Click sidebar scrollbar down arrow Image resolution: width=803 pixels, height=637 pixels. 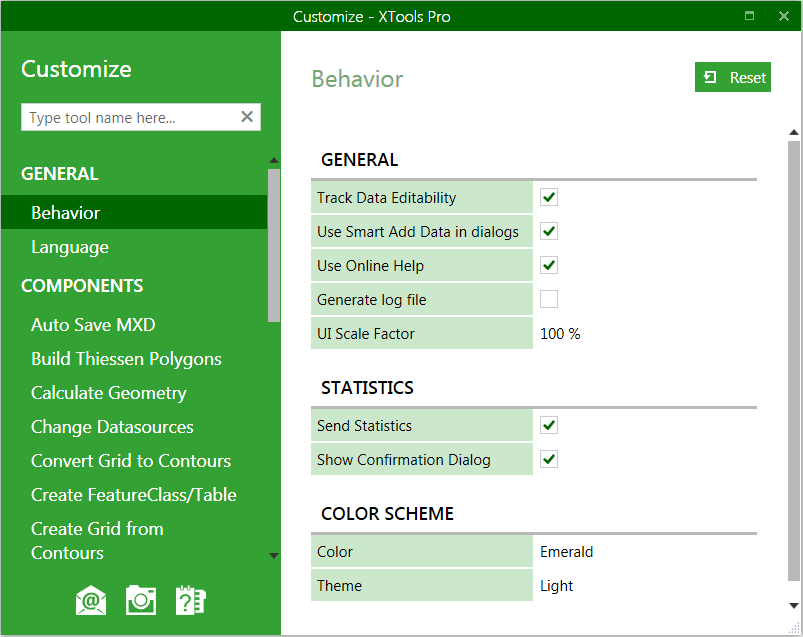coord(274,556)
